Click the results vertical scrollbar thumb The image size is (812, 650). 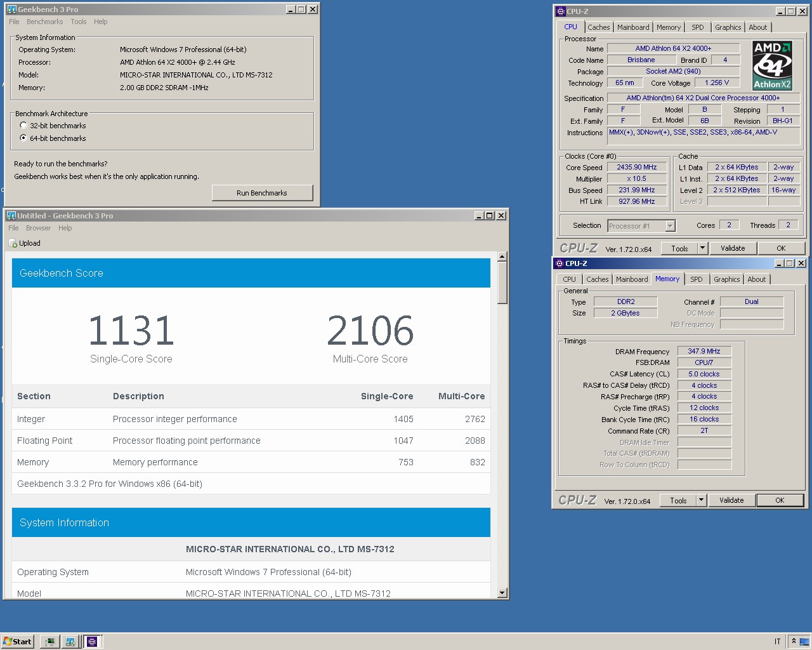coord(502,282)
